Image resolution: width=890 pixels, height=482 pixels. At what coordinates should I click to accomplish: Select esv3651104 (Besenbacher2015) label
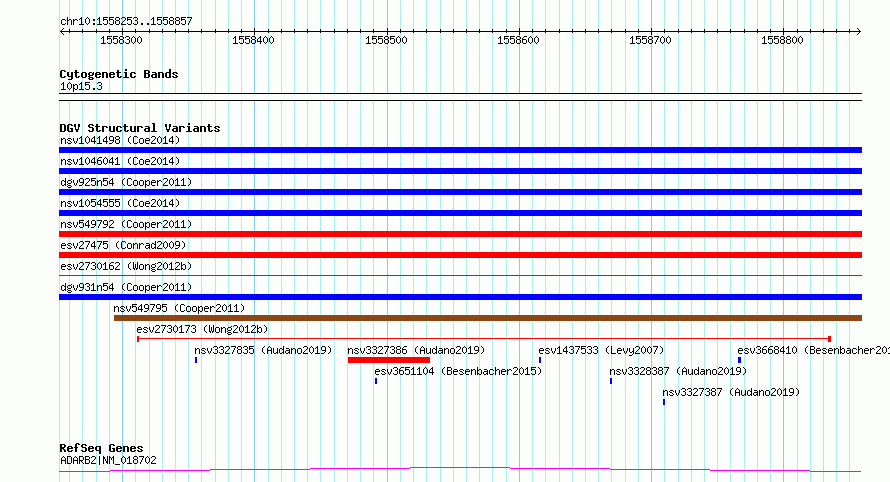pyautogui.click(x=458, y=371)
